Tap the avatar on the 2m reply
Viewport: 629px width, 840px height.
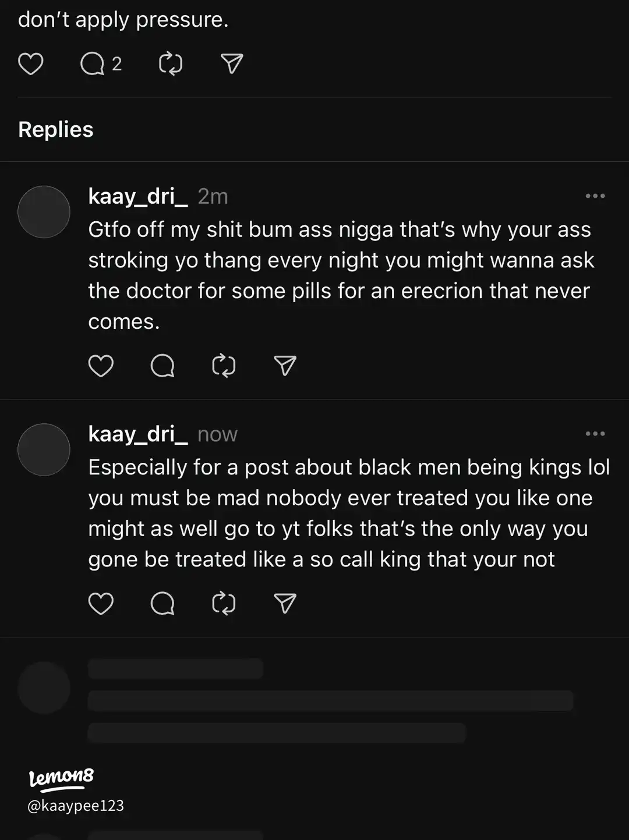tap(44, 212)
